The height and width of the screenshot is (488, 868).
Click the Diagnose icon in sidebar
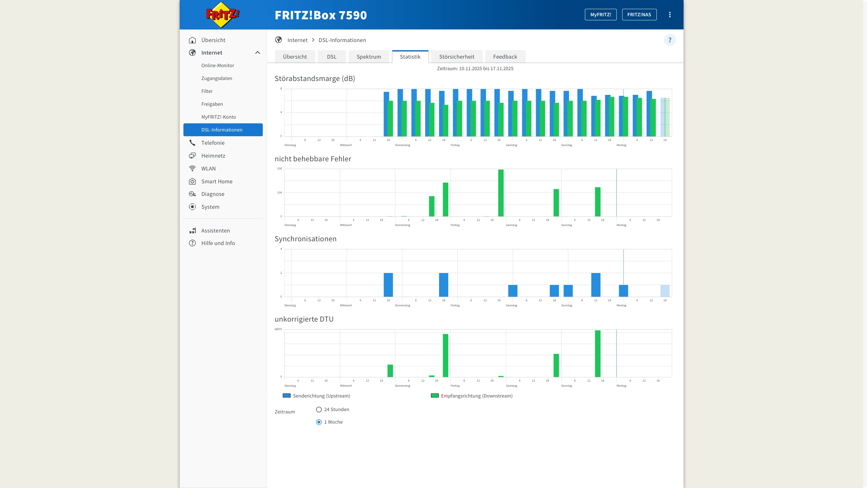(192, 194)
